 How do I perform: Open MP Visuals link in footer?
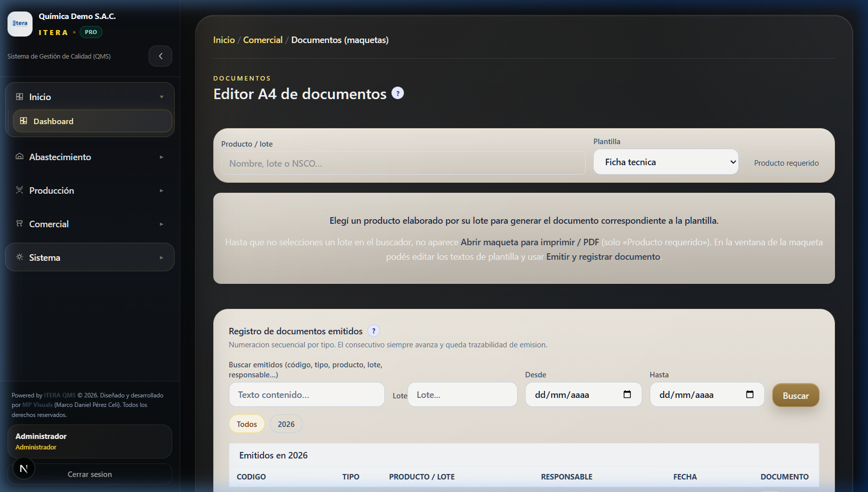[38, 405]
